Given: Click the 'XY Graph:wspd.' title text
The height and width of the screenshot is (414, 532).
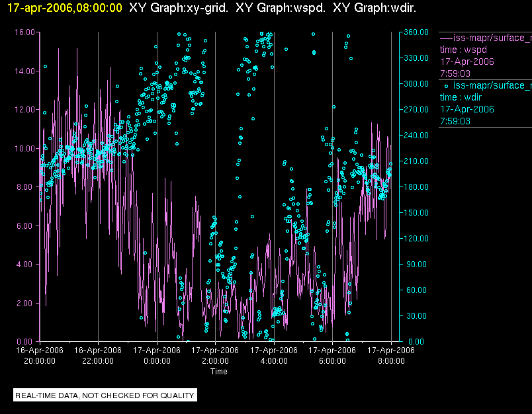Looking at the screenshot, I should click(x=281, y=8).
